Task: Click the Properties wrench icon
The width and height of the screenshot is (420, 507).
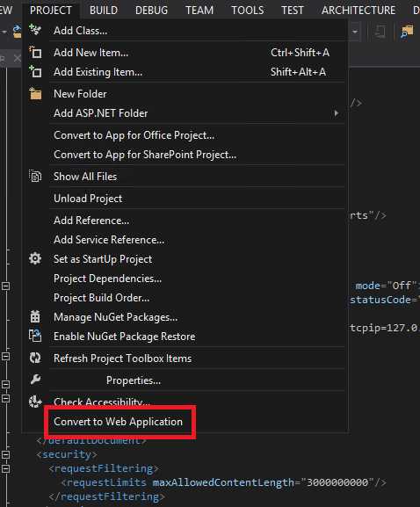Action: (35, 380)
